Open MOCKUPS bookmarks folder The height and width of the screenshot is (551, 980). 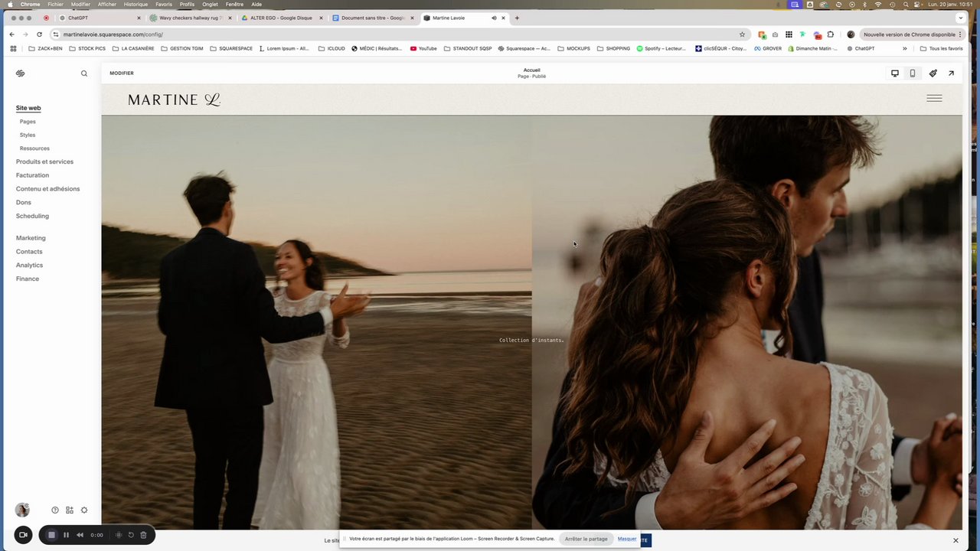click(573, 48)
